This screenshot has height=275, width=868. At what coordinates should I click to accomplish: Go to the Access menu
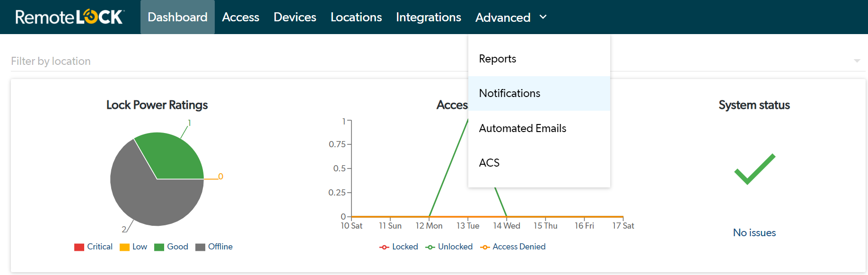(x=240, y=17)
